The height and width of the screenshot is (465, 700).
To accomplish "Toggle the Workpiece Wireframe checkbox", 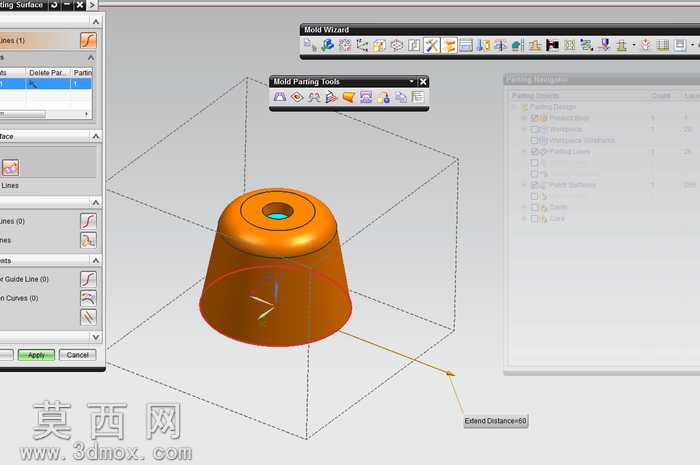I will tap(534, 140).
